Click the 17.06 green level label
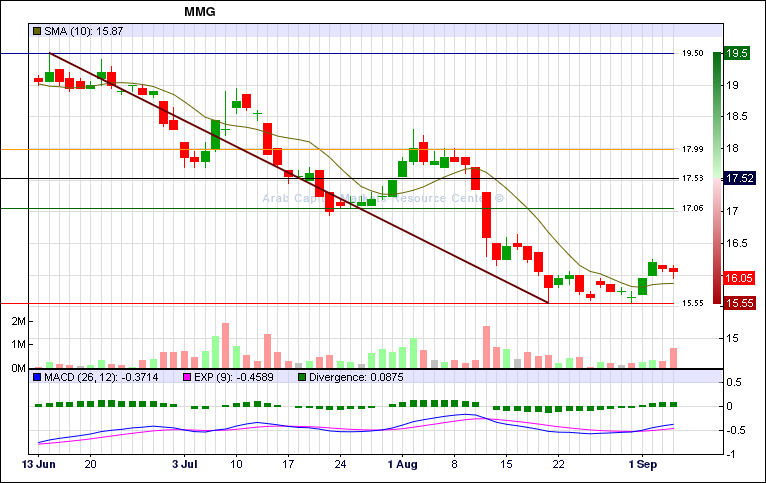This screenshot has height=483, width=766. point(693,209)
